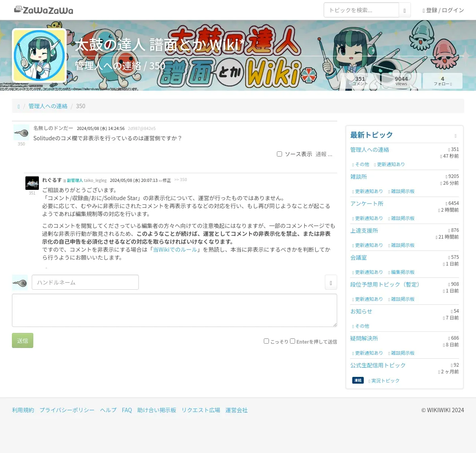Click in the comment text area

click(x=175, y=310)
